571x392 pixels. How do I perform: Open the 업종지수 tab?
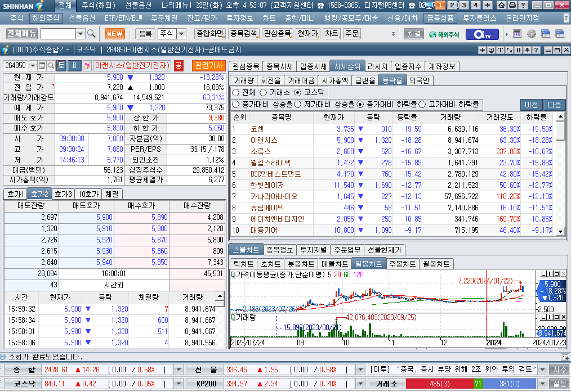(x=408, y=66)
